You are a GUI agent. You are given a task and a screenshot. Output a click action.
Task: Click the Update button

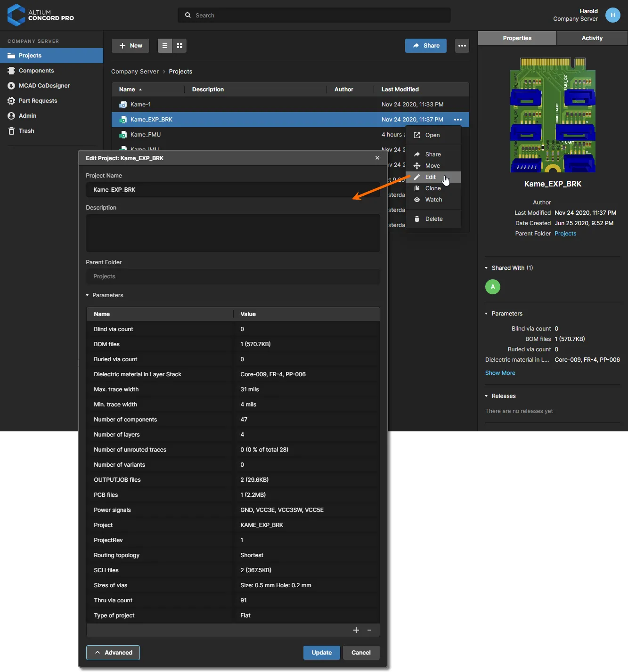[x=322, y=653]
